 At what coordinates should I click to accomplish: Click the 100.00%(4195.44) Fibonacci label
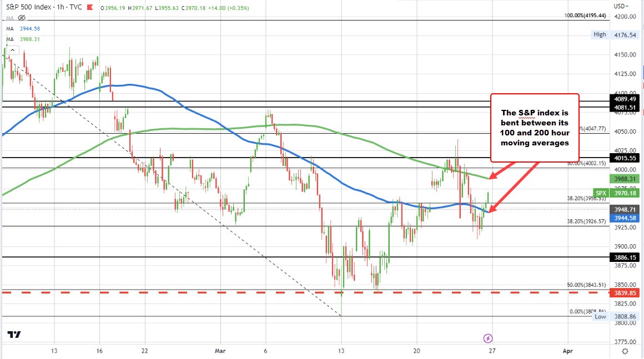(x=585, y=16)
